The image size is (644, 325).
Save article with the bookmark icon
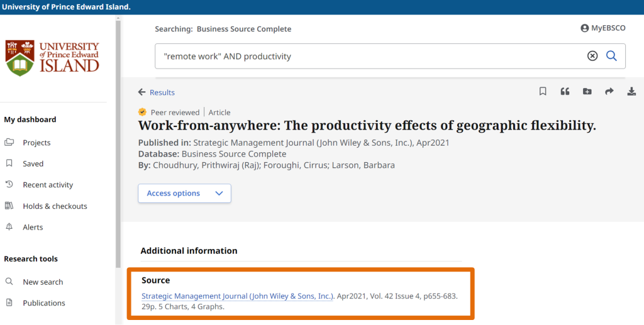click(543, 91)
